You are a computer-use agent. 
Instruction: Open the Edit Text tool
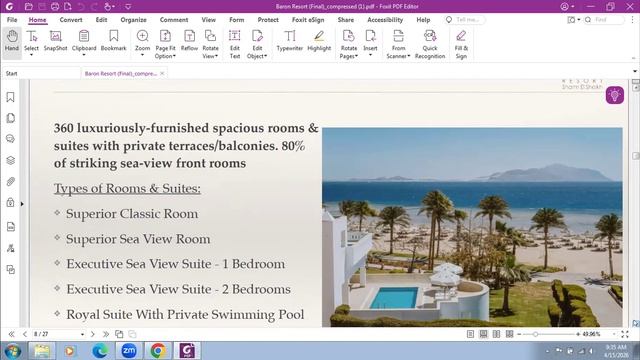coord(235,44)
